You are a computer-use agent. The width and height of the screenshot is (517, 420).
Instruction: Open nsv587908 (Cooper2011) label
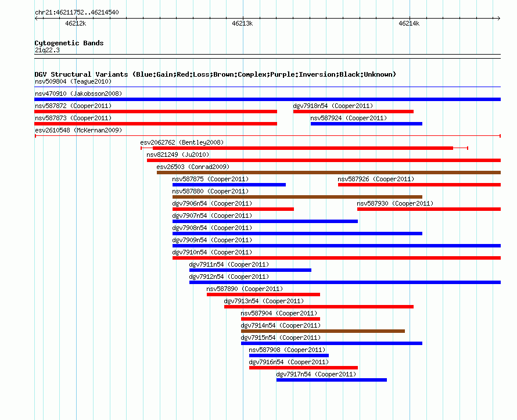point(287,350)
